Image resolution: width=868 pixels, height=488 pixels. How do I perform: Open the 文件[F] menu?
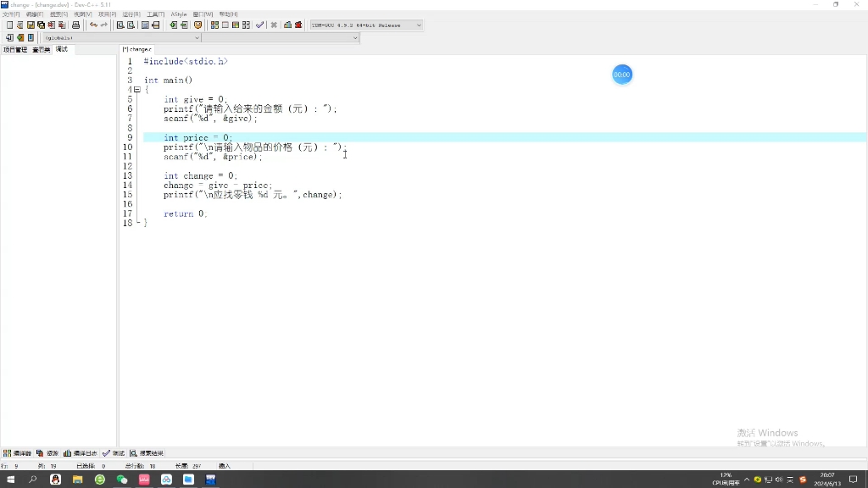11,14
